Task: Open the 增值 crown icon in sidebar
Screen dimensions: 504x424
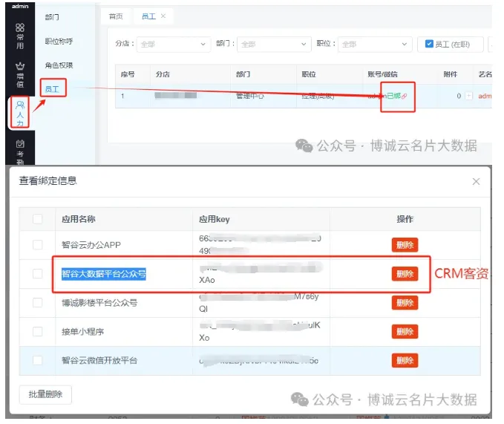Action: click(20, 73)
